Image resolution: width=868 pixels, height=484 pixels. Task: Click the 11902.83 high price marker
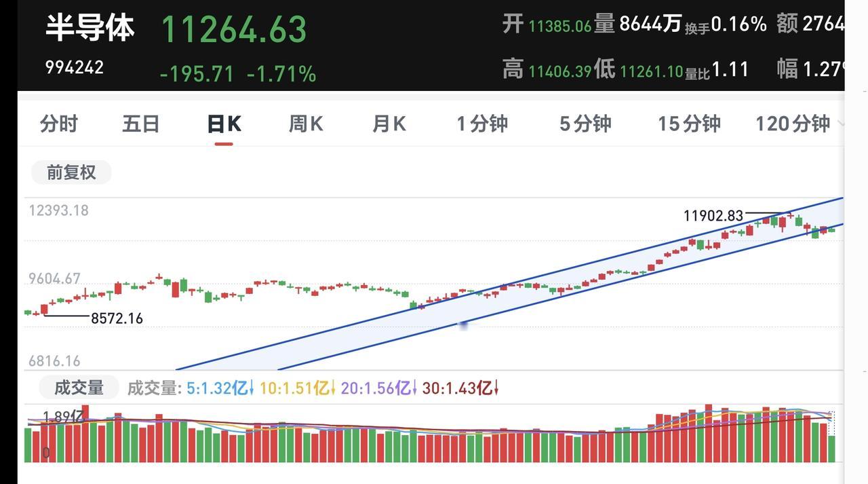click(713, 216)
